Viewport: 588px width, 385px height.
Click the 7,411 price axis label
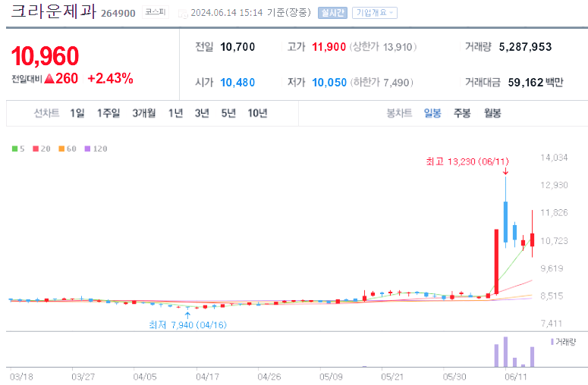click(552, 323)
